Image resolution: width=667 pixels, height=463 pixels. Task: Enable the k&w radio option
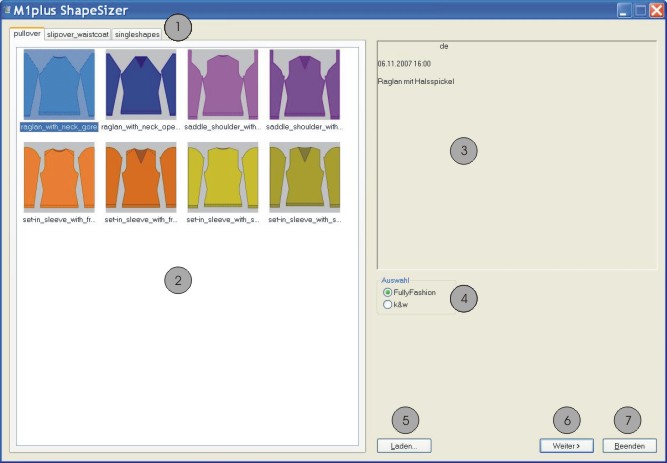[x=388, y=305]
